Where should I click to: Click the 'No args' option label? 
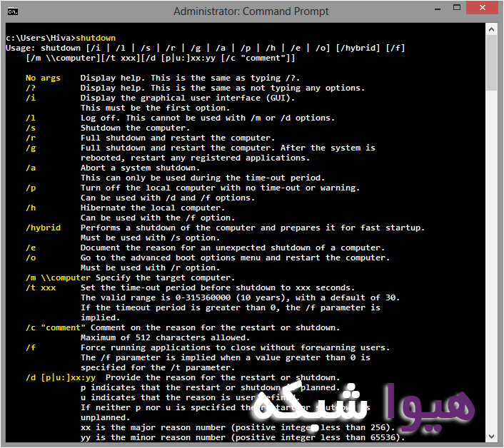(43, 78)
